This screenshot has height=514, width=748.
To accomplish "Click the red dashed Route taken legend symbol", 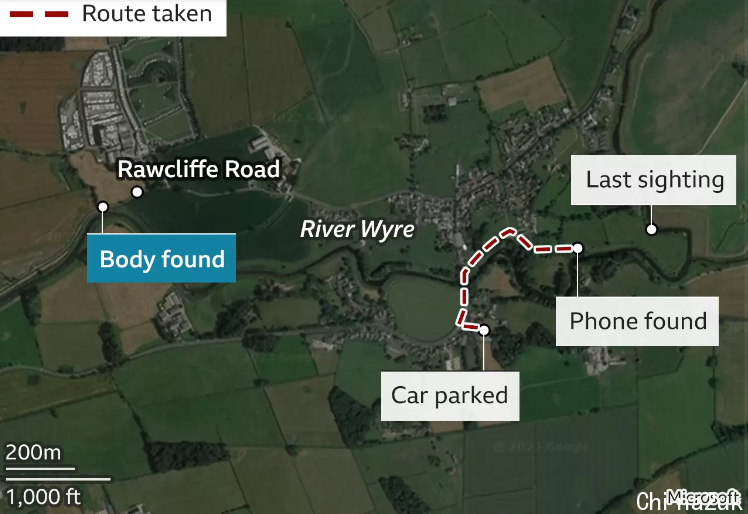I will [39, 14].
